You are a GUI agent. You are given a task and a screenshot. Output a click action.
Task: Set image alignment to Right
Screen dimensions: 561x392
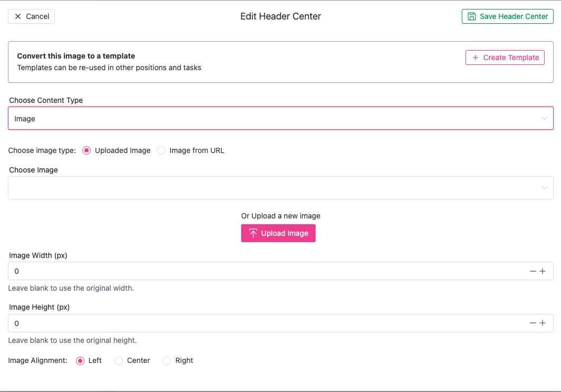point(167,361)
